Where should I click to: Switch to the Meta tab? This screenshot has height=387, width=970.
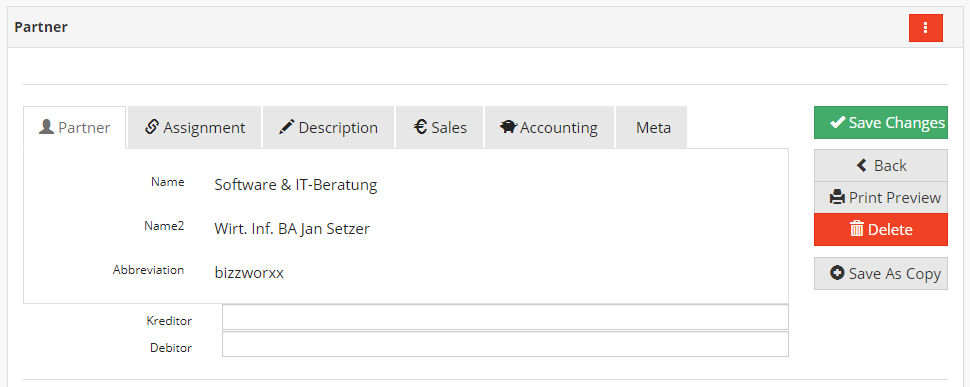click(651, 127)
